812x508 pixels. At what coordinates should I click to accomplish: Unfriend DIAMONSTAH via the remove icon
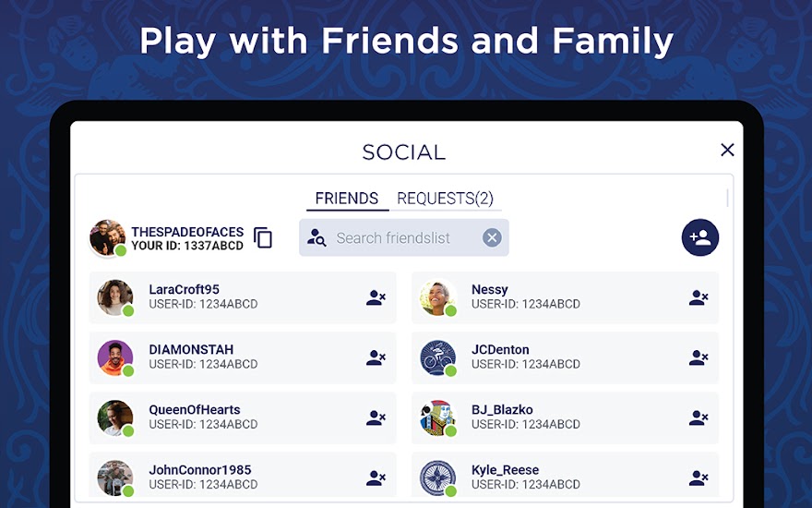coord(376,357)
